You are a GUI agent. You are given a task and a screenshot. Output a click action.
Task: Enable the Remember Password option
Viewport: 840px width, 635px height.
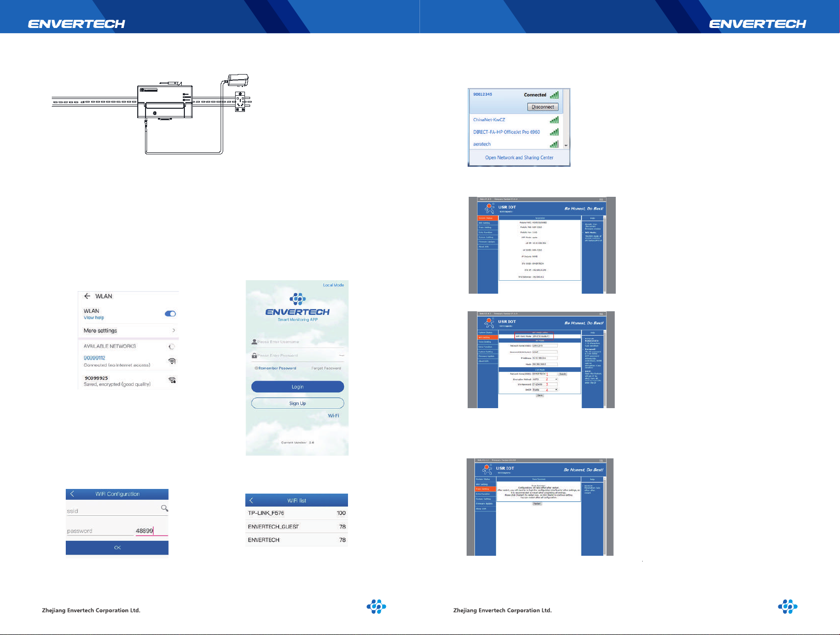coord(256,368)
